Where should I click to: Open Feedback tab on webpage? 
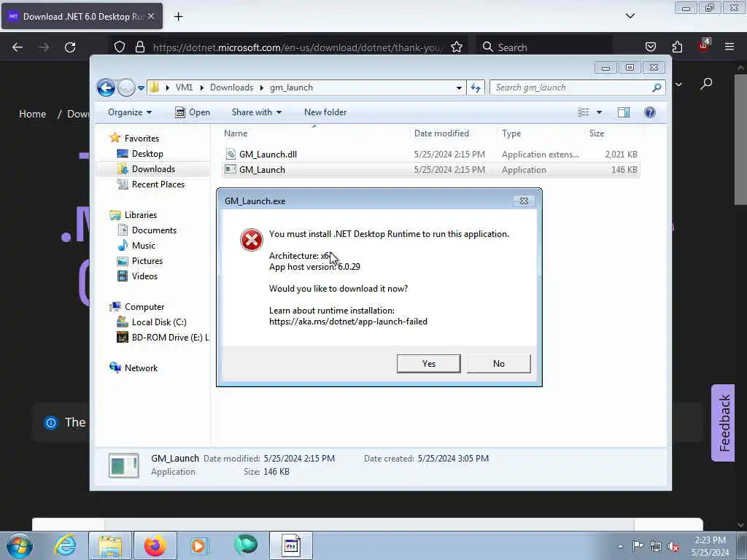point(723,423)
